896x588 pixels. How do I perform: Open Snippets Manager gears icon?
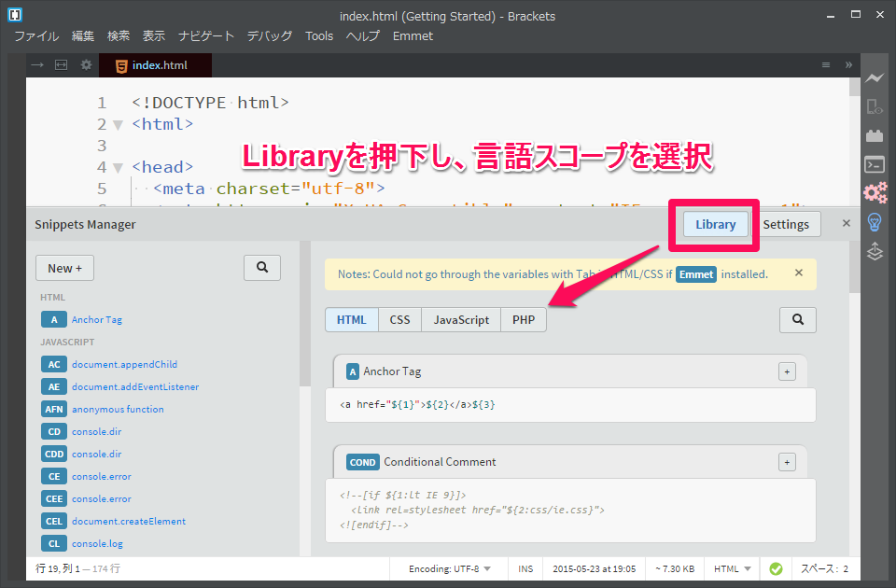pyautogui.click(x=875, y=192)
